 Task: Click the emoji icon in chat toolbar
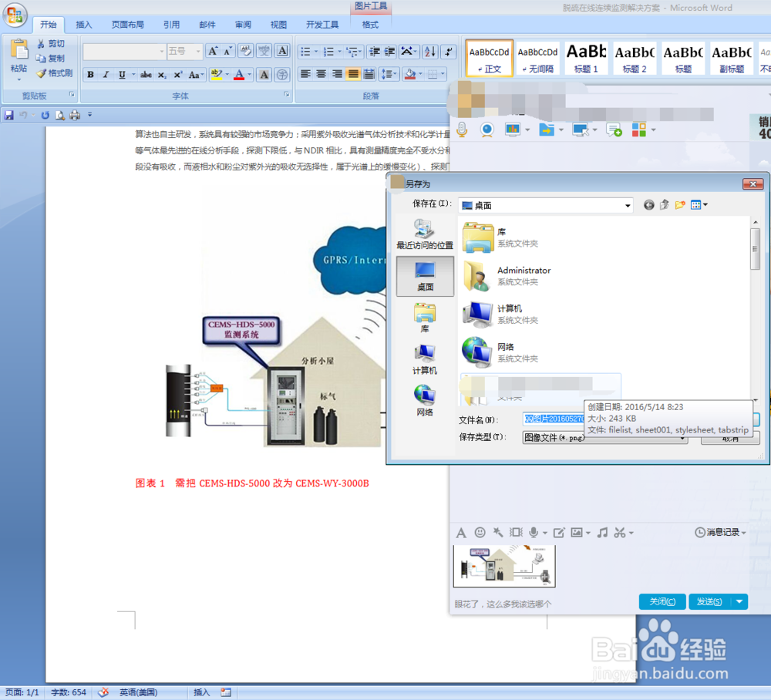click(x=480, y=533)
